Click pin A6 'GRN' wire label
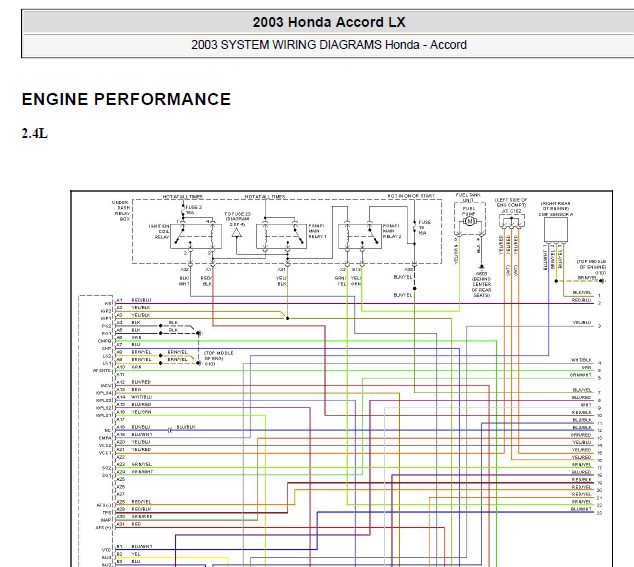This screenshot has height=567, width=634. point(136,337)
